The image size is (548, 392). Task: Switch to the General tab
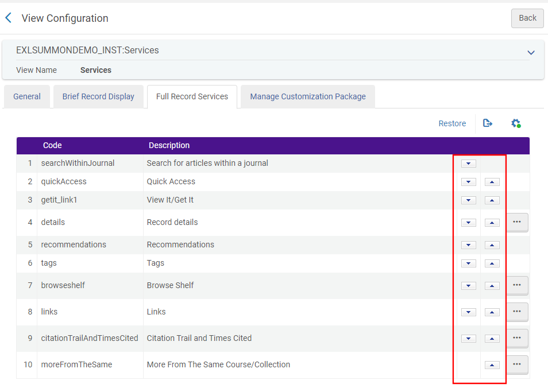coord(27,96)
